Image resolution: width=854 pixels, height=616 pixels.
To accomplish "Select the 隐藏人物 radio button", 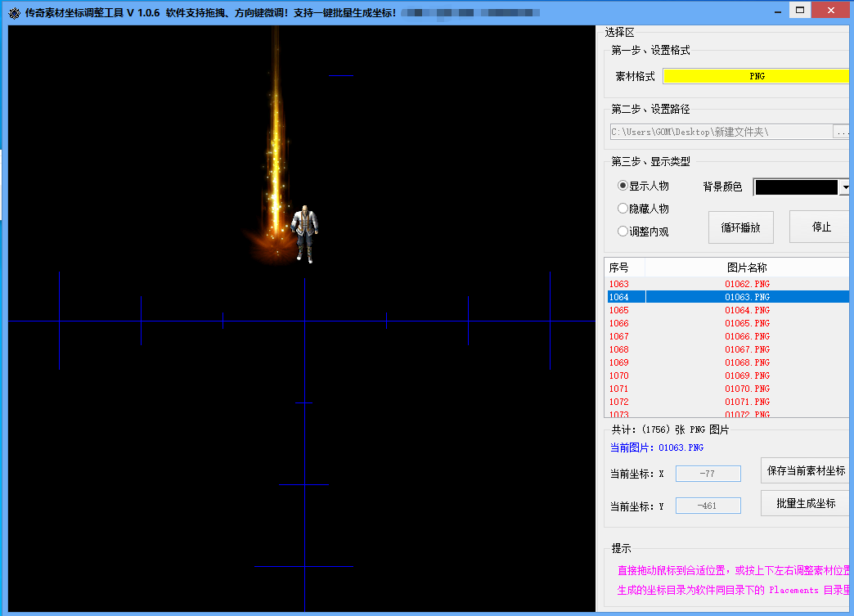I will click(623, 209).
